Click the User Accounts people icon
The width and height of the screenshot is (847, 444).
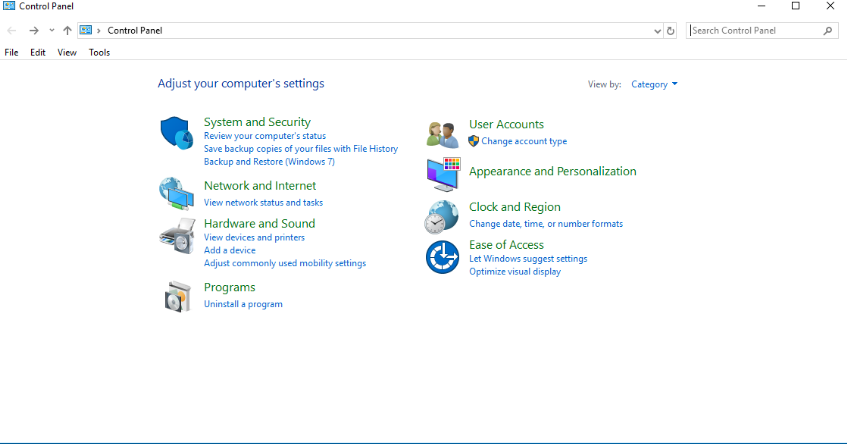(441, 134)
